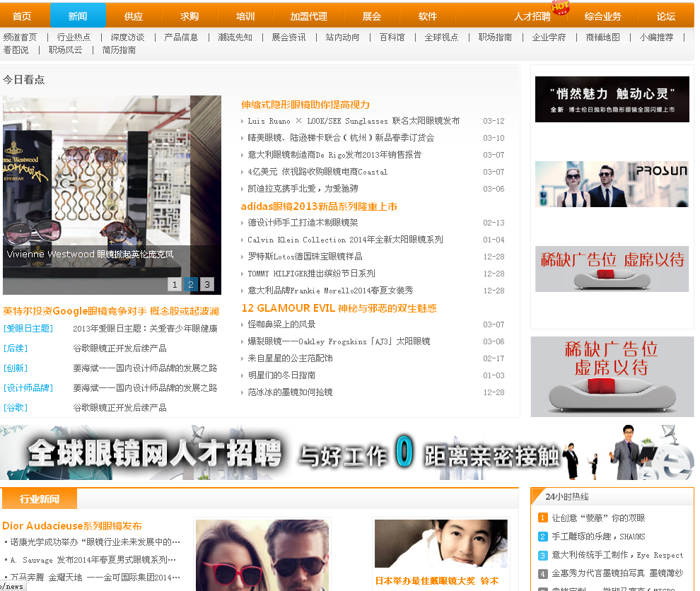Click the 站内动向 sub-navigation link
Viewport: 700px width, 591px height.
(342, 37)
